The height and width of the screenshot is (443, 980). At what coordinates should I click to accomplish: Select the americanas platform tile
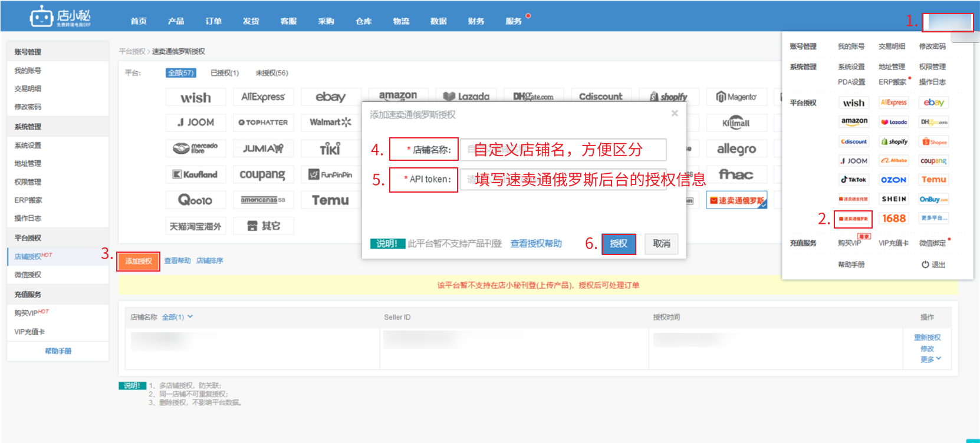click(x=263, y=200)
